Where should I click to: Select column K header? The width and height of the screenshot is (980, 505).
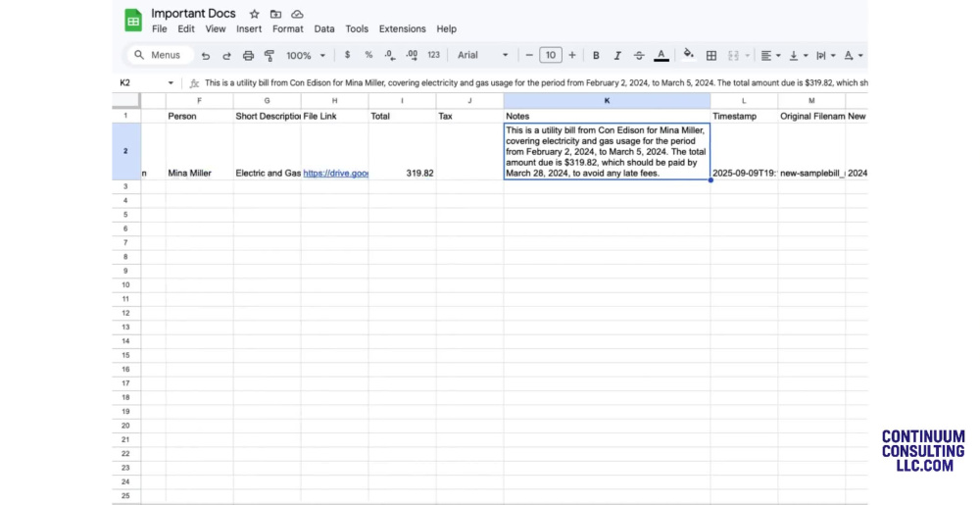(607, 100)
